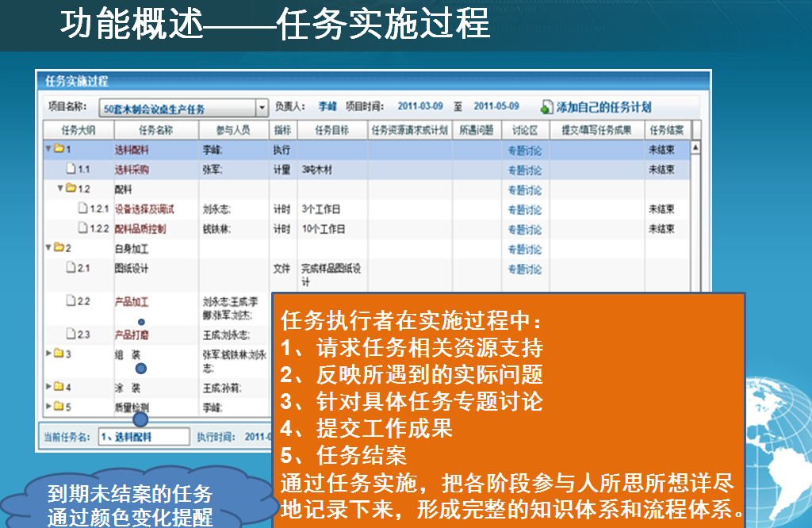
Task: Click project end date 2011-05-09
Action: click(496, 106)
